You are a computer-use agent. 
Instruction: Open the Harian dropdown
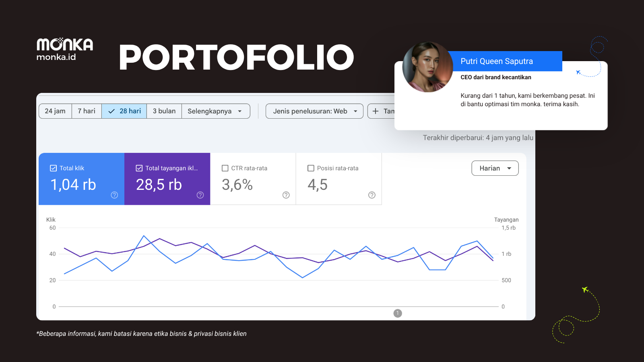[495, 168]
